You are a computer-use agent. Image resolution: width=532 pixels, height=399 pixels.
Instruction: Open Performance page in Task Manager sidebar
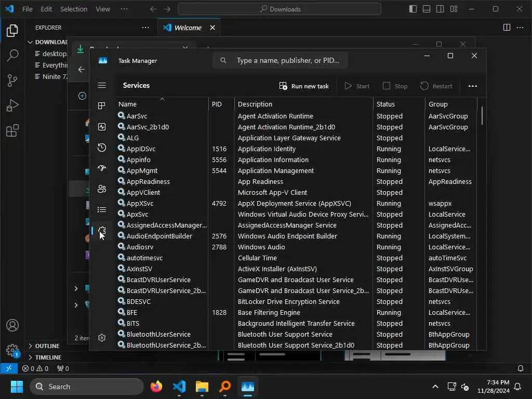pos(102,127)
